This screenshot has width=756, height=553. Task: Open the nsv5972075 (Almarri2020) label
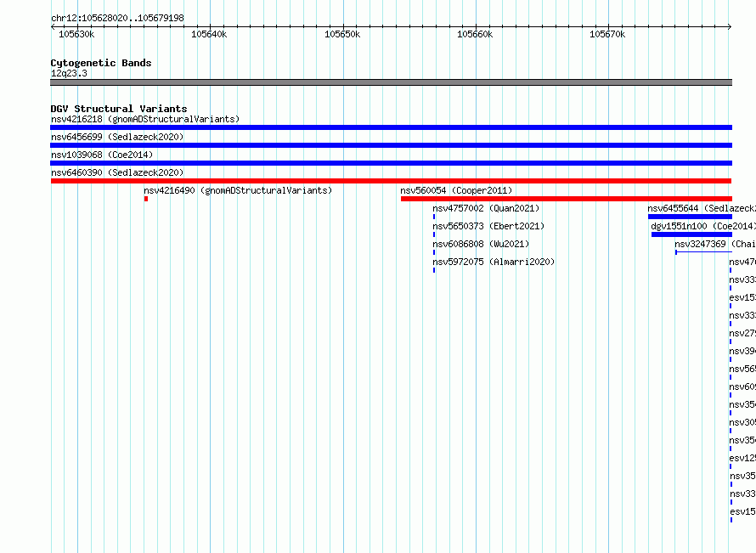point(494,262)
